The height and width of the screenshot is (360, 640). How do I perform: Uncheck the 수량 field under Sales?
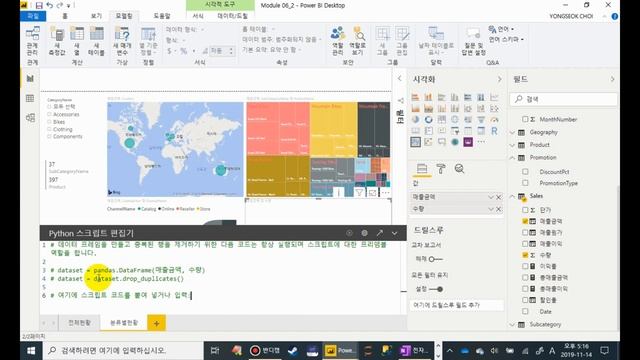coord(525,255)
